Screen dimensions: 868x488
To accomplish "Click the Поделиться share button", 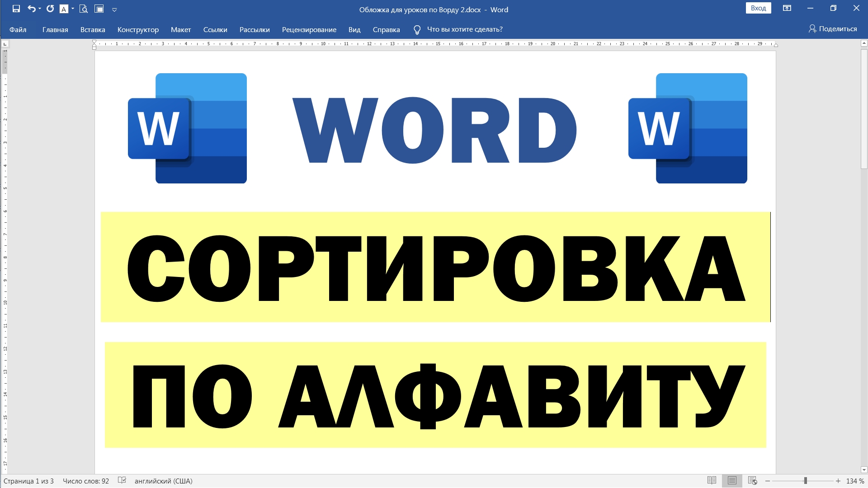I will click(833, 29).
